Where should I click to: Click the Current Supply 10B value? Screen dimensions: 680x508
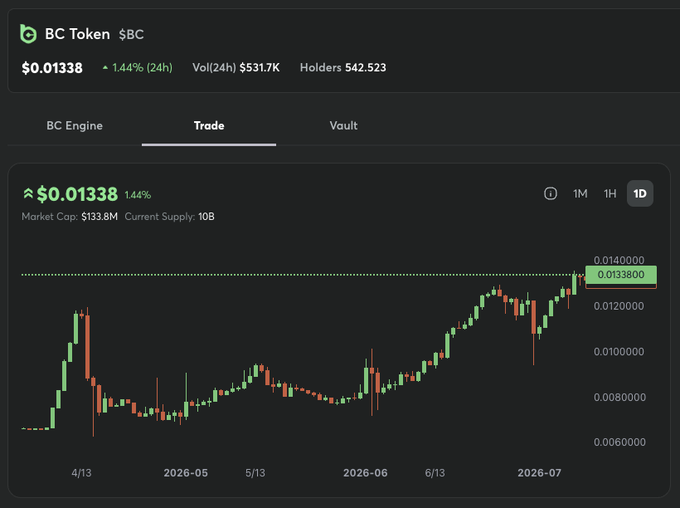tap(206, 216)
